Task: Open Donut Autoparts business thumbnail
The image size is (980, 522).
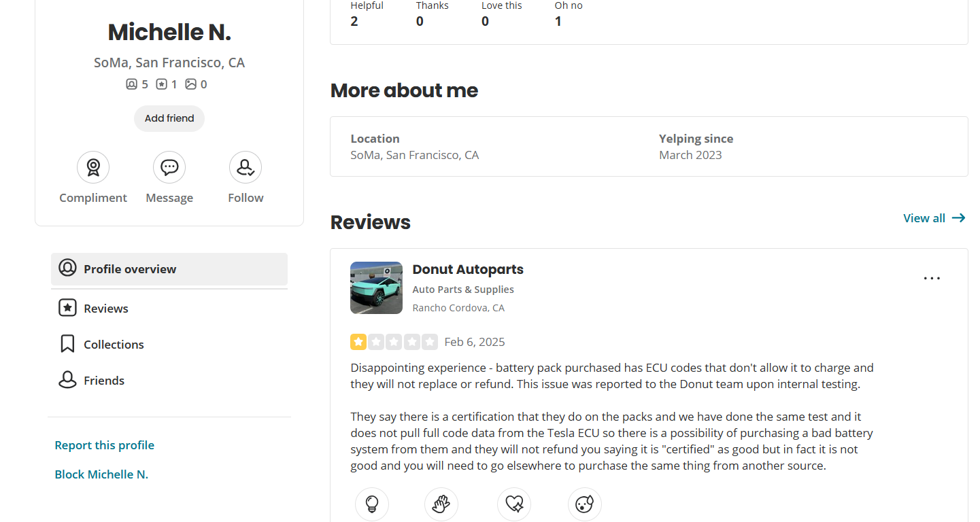Action: pos(376,288)
